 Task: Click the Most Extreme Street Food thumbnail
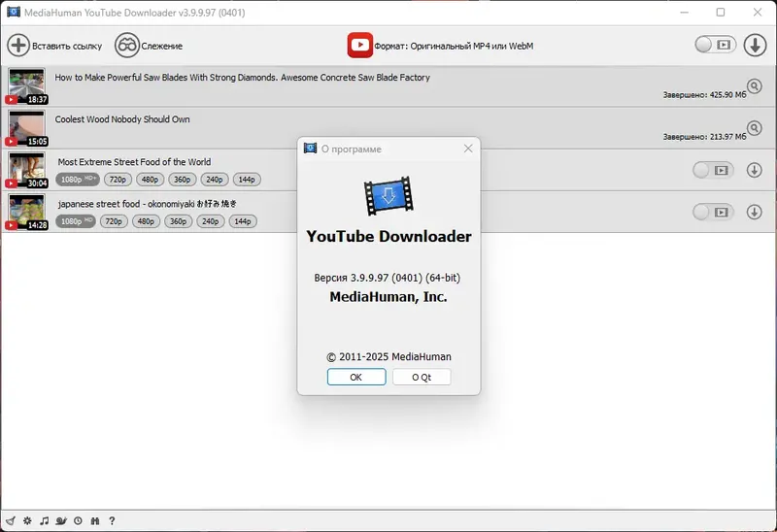[27, 171]
